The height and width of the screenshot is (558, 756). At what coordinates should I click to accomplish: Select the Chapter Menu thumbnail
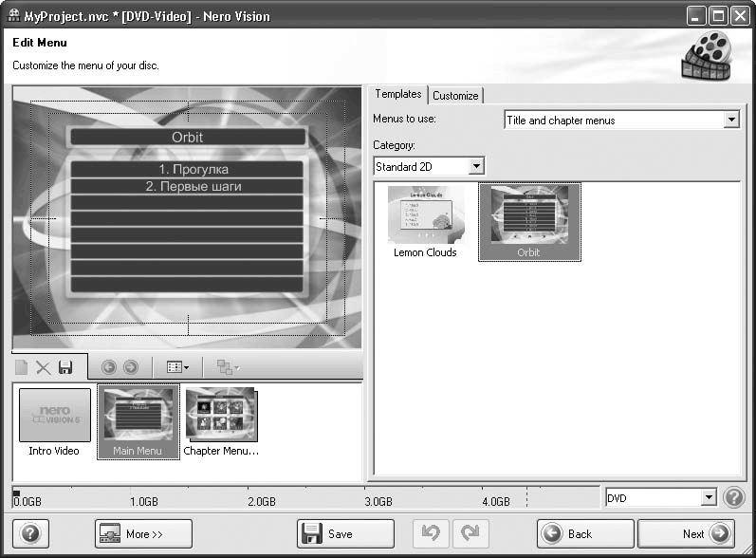pos(220,421)
